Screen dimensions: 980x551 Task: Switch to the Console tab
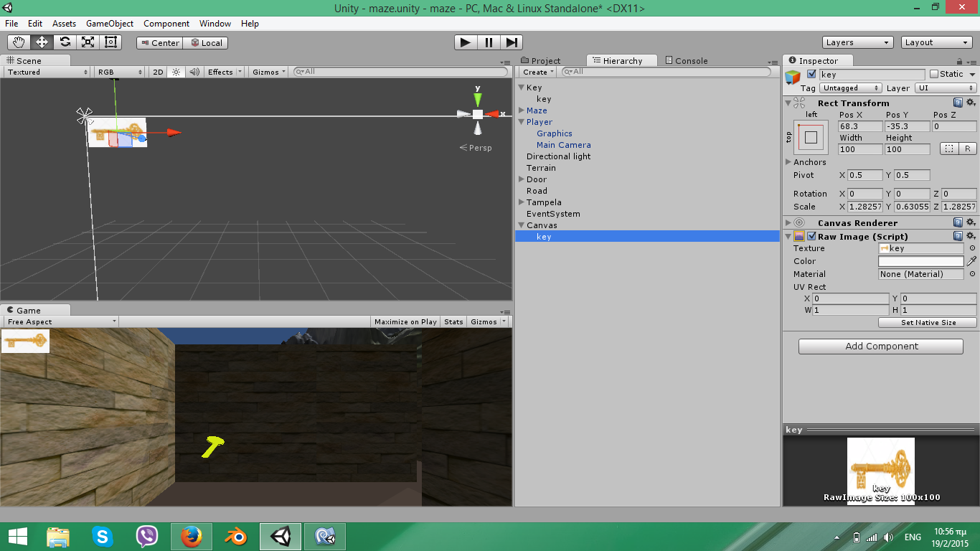687,61
